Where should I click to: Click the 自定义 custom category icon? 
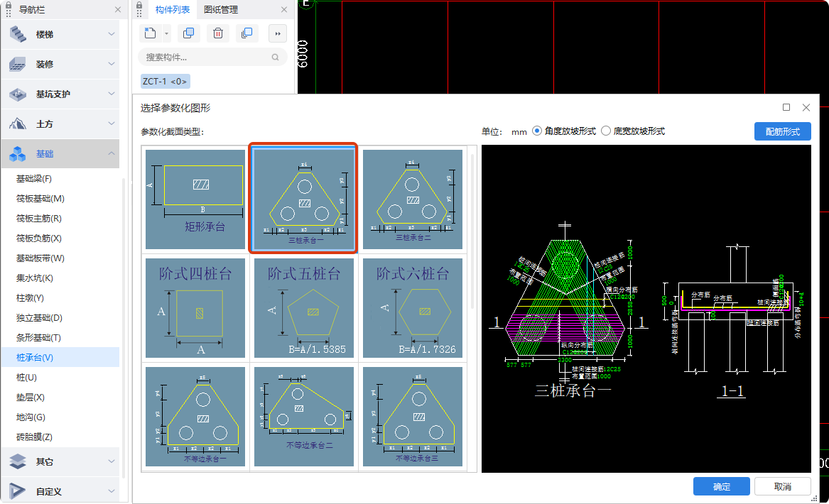click(18, 491)
